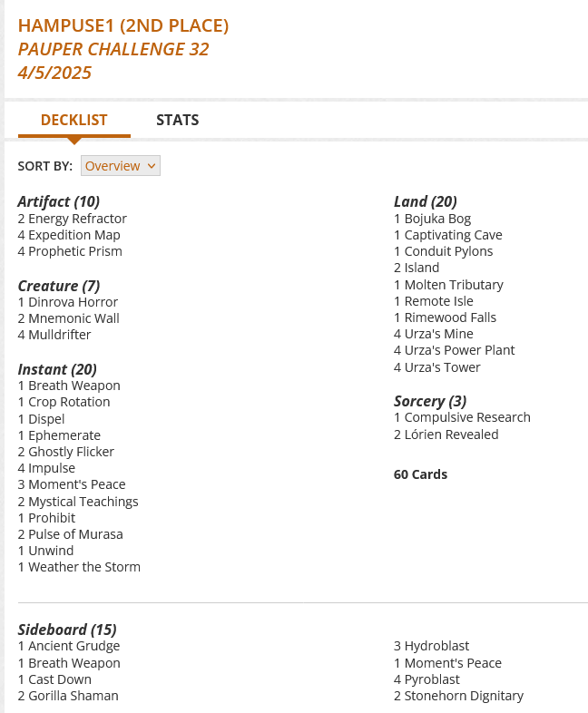
Task: Select the DECKLIST tab
Action: click(x=73, y=120)
